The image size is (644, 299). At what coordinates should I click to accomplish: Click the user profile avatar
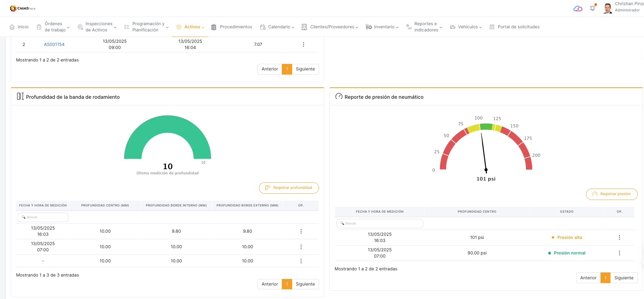tap(607, 8)
